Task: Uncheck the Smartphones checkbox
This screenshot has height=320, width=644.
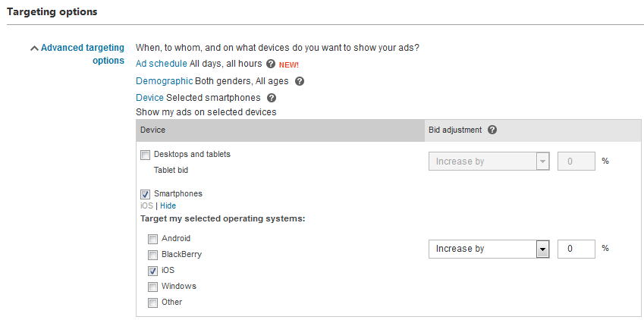Action: pyautogui.click(x=145, y=194)
